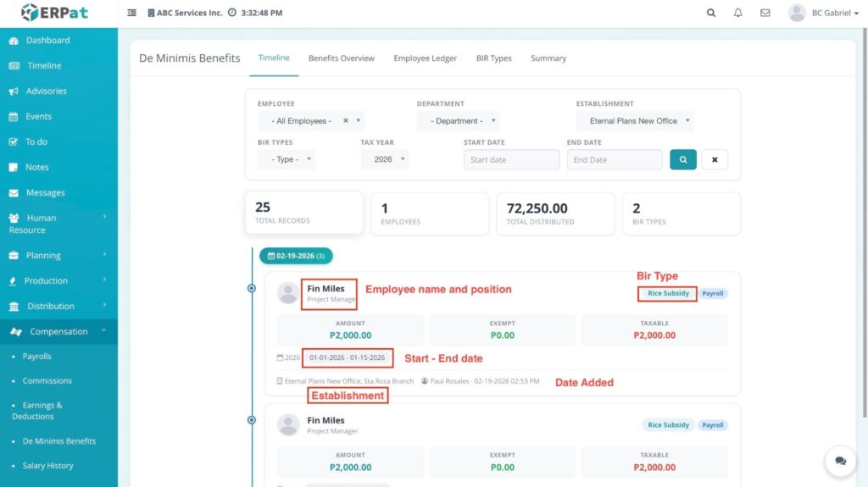
Task: Remove All Employees selection with x
Action: point(346,121)
